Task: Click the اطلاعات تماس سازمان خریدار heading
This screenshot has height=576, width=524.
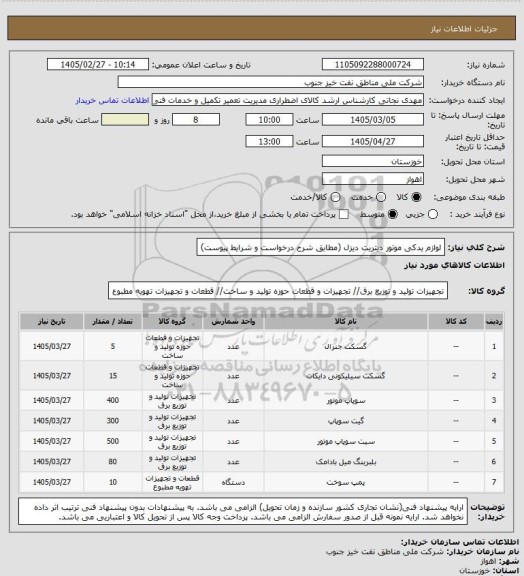Action: coord(460,543)
